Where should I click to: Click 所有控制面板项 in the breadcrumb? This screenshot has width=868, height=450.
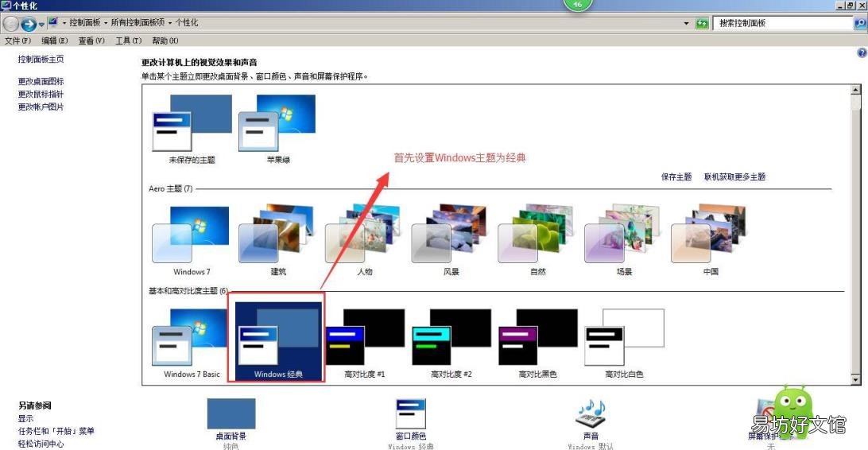tap(138, 23)
